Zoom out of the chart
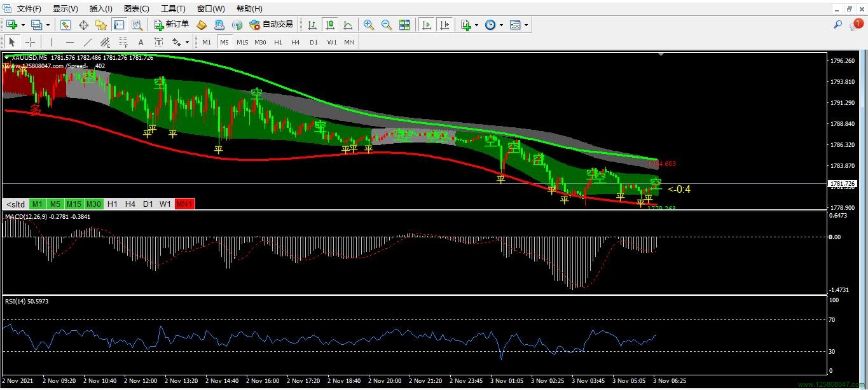The image size is (868, 390). 387,25
